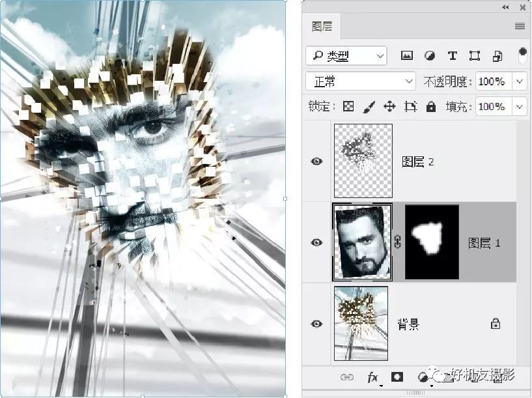Select the 图层 2 layer name
The height and width of the screenshot is (398, 532).
(x=417, y=162)
